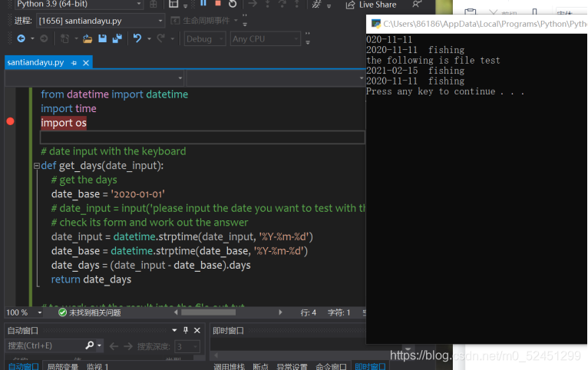Switch to the 局部变量 tab
Viewport: 588px width, 370px height.
[x=63, y=366]
